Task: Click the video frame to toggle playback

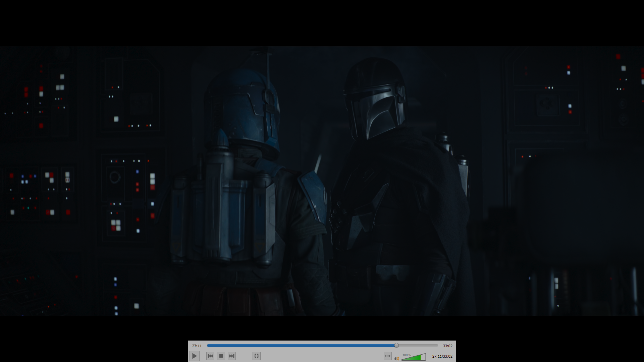Action: 322,181
